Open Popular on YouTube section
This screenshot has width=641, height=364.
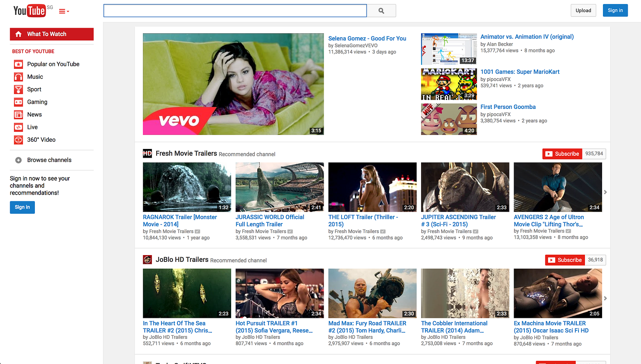53,64
